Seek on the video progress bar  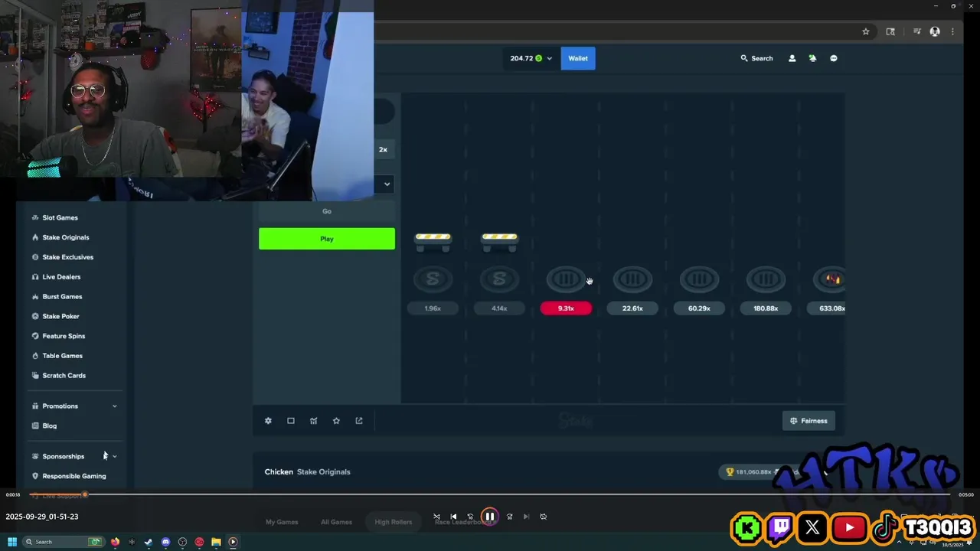point(490,494)
